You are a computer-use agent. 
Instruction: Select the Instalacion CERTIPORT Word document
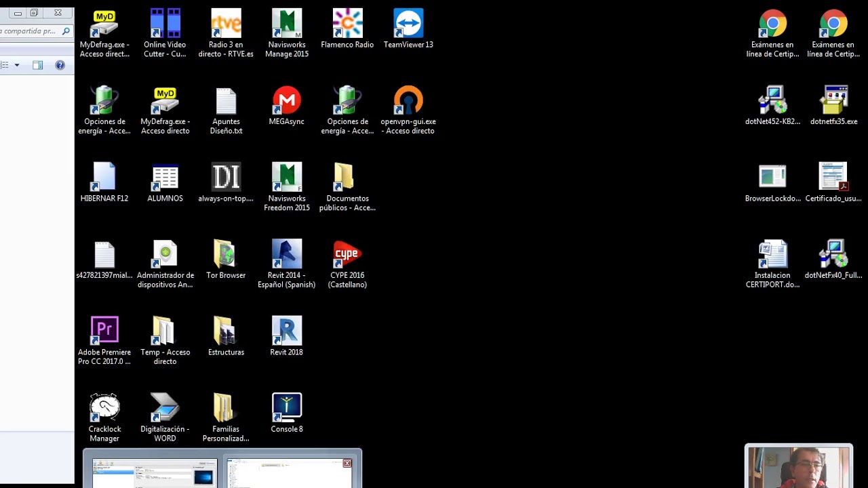(772, 264)
